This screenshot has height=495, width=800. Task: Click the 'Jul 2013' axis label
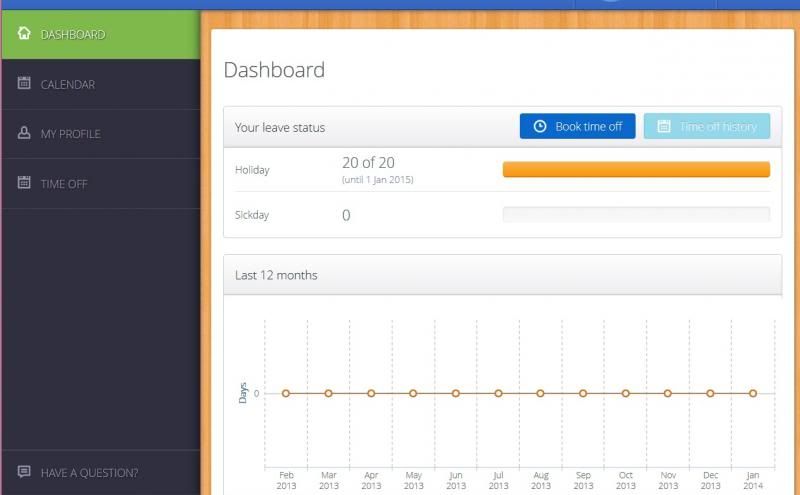pos(498,481)
